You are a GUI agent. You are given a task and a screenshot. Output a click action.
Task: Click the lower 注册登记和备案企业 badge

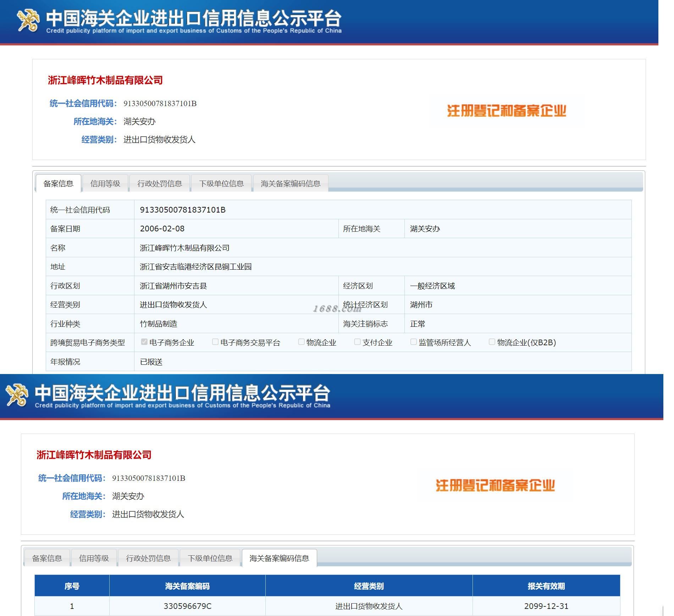pyautogui.click(x=495, y=486)
